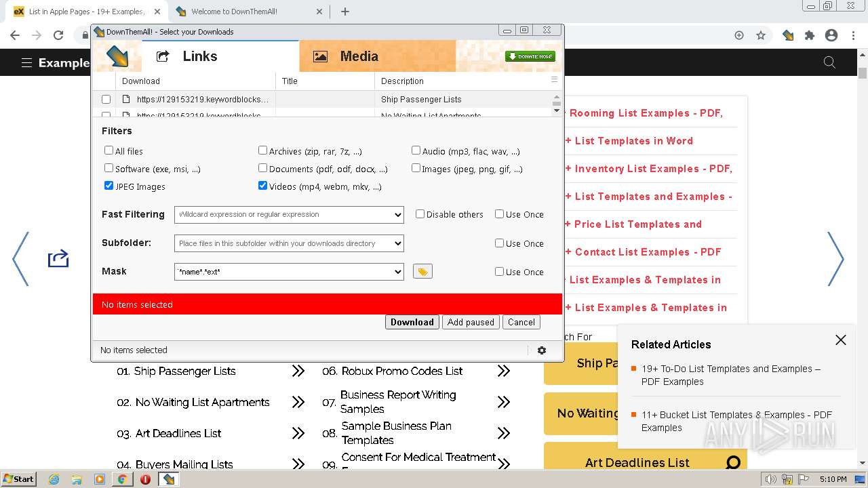Open the column picker icon in the list header
868x488 pixels.
[x=554, y=80]
